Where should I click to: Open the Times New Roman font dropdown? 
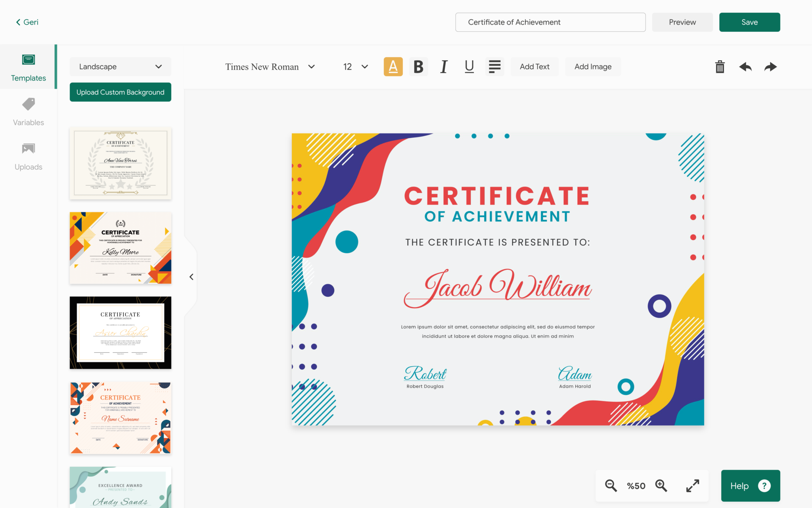tap(270, 66)
